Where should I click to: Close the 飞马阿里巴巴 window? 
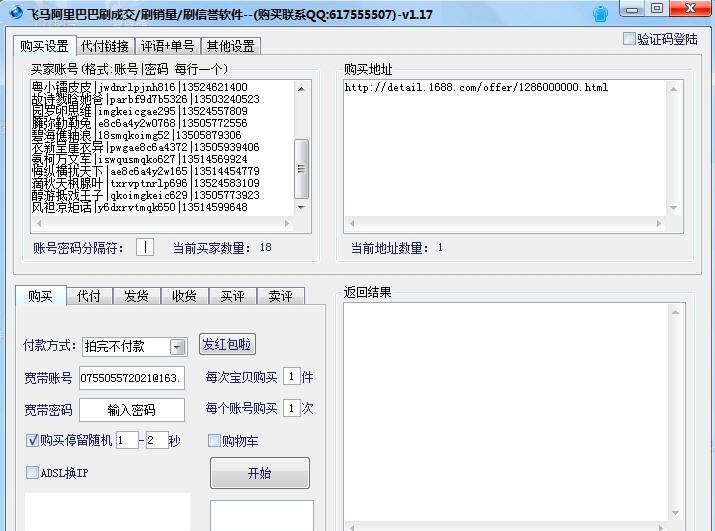690,8
